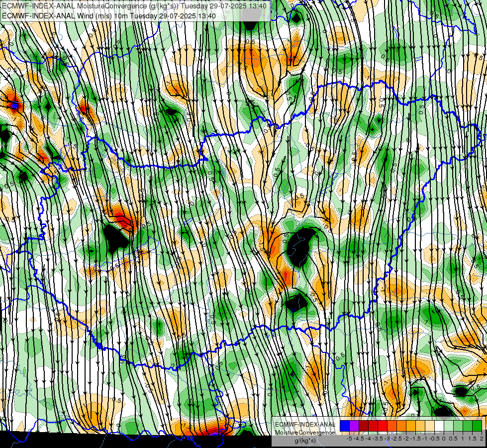The height and width of the screenshot is (448, 487).
Task: Pick the legend swatch between 0.5 and 1
Action: (x=458, y=426)
